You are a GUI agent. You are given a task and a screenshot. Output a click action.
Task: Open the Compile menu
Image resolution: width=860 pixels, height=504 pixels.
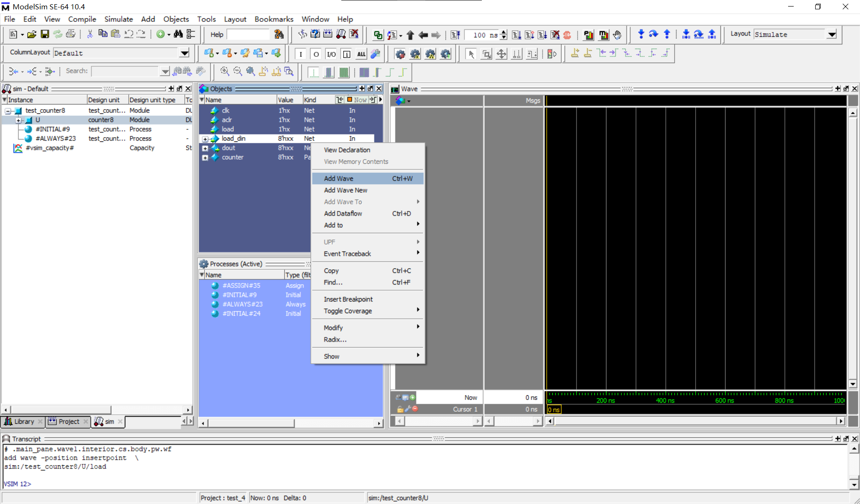[82, 19]
